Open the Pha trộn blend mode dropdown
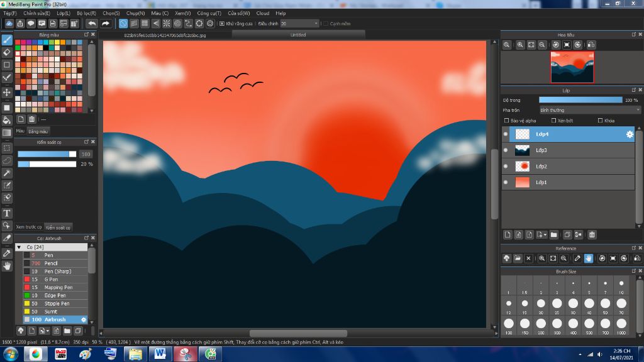The width and height of the screenshot is (644, 362). pos(590,110)
